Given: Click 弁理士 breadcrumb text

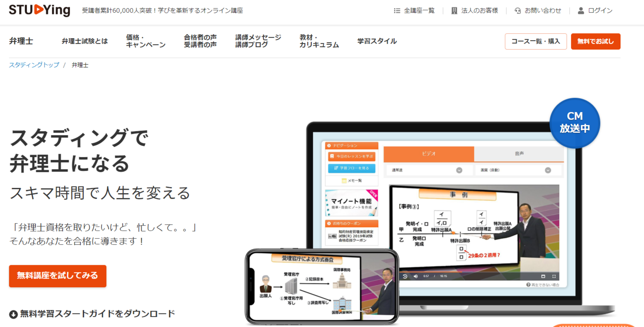Looking at the screenshot, I should (80, 65).
